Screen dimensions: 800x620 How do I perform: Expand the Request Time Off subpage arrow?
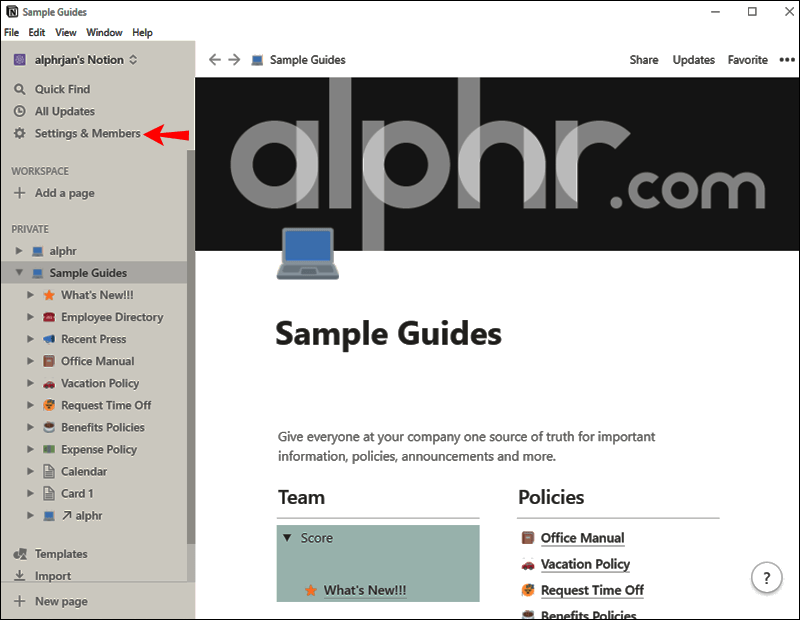(x=31, y=405)
